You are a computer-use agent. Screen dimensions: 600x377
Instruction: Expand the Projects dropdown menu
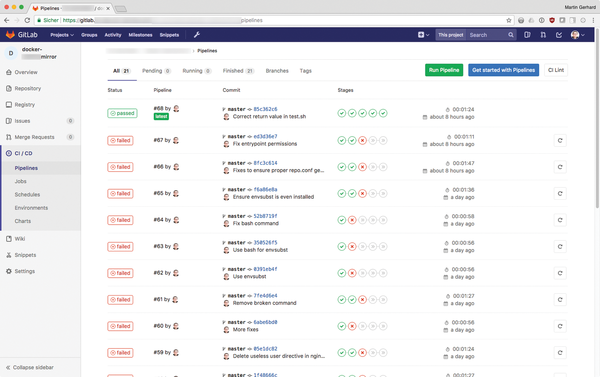coord(62,35)
